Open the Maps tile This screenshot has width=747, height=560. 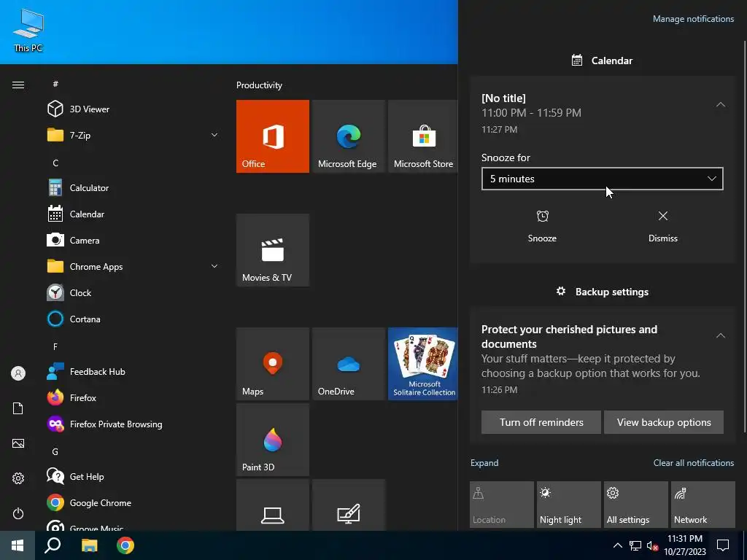pyautogui.click(x=273, y=364)
